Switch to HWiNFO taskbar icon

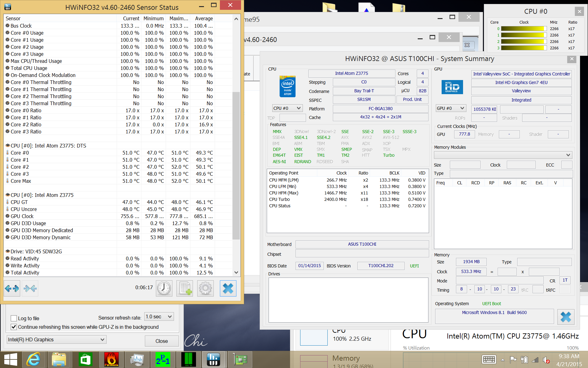point(214,359)
